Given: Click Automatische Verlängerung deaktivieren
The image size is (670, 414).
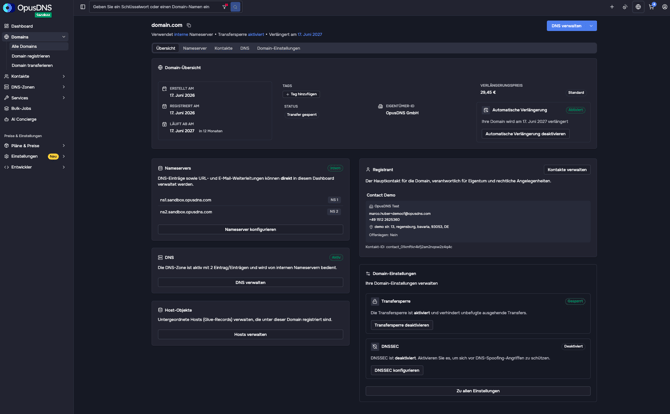Looking at the screenshot, I should [x=525, y=134].
